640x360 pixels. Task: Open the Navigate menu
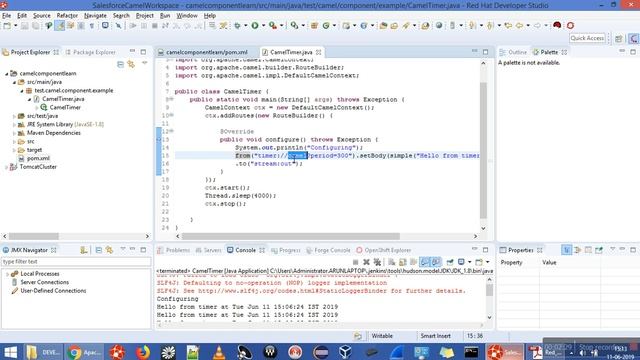click(95, 16)
